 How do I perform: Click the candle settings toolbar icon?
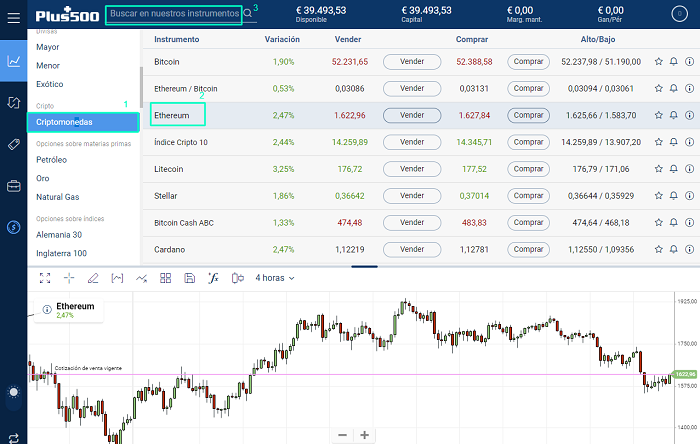coord(238,278)
